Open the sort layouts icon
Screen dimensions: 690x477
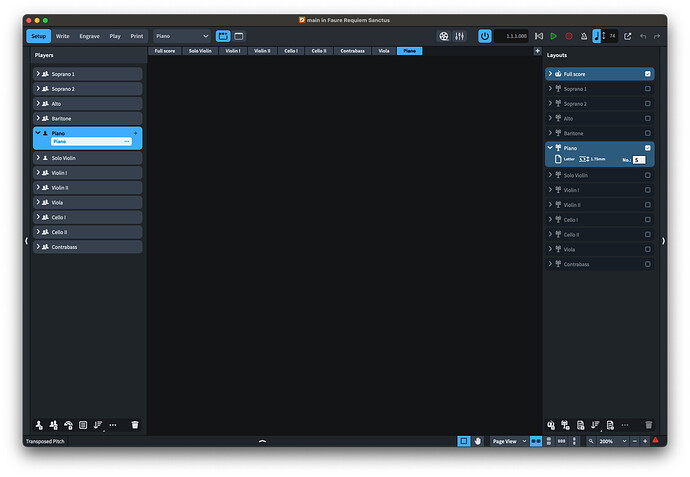595,425
